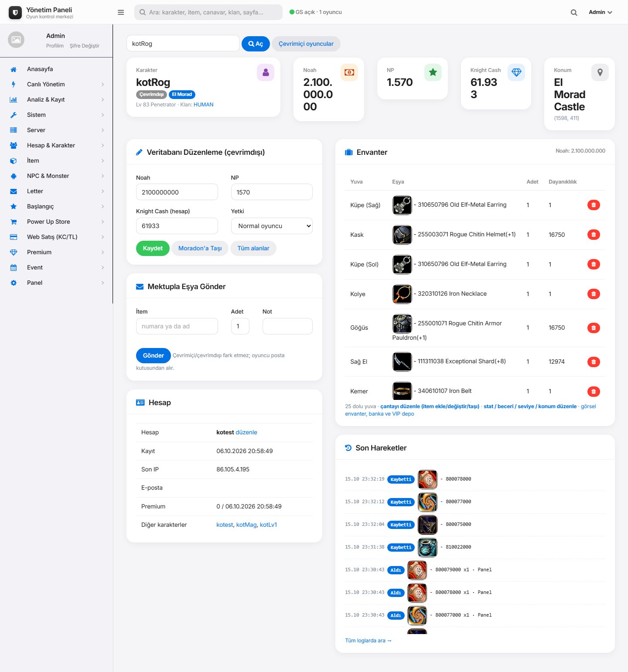628x672 pixels.
Task: Focus the İtem numara ya da ad field
Action: click(177, 326)
